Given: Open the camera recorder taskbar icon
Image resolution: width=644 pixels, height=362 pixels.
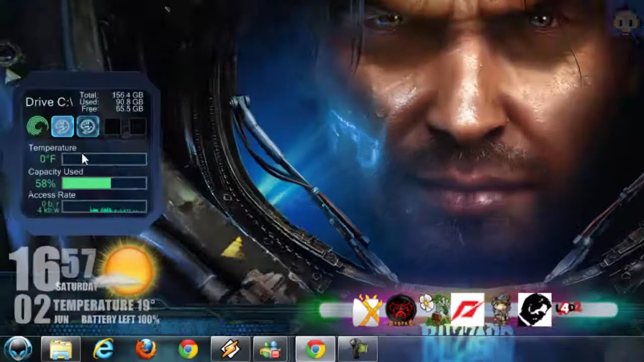Looking at the screenshot, I should [x=358, y=349].
